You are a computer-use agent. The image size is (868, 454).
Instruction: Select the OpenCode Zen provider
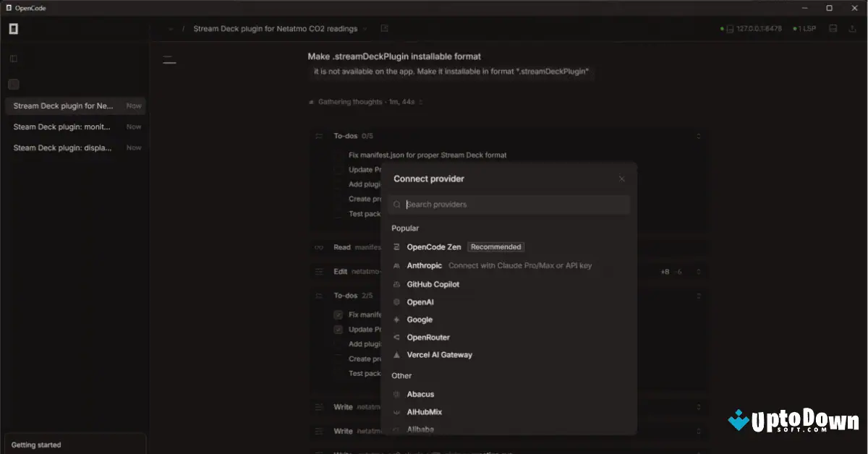[434, 247]
